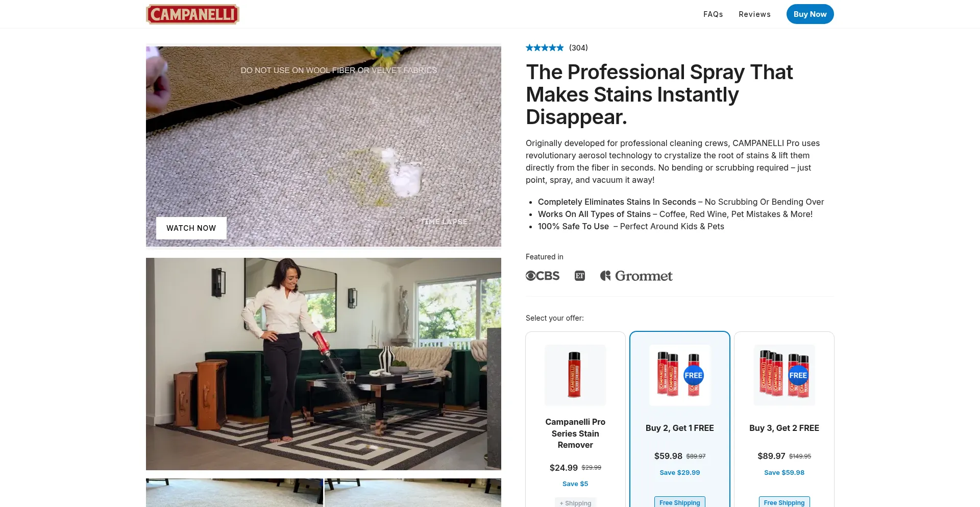Click the Free Shipping tag on Buy 2 offer

pos(680,502)
